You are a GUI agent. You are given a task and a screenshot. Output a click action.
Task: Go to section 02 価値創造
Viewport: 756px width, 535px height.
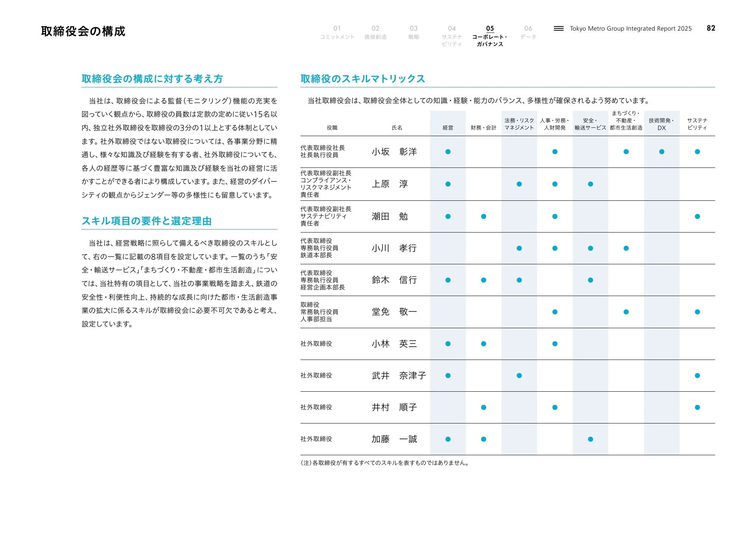click(375, 33)
